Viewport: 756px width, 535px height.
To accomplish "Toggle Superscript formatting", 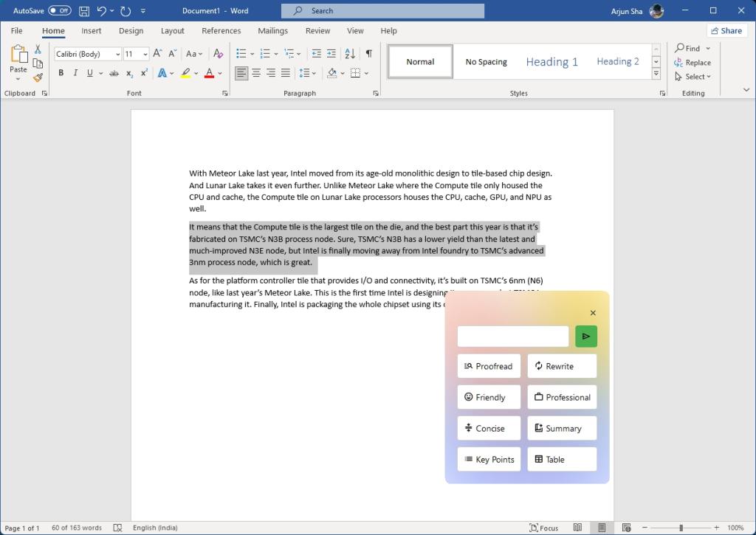I will click(144, 73).
